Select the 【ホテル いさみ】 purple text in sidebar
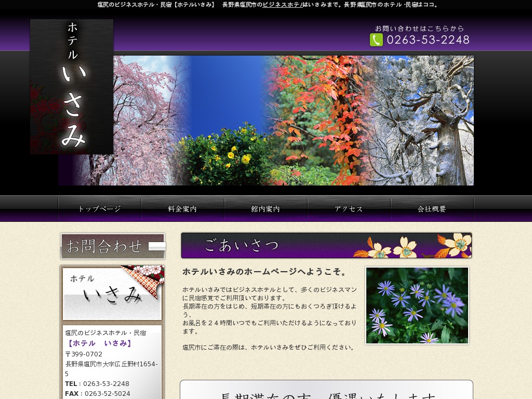Viewport: 532px width, 399px height. 99,343
